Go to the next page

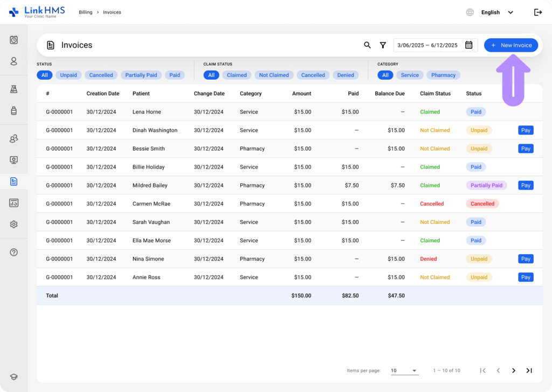[514, 370]
